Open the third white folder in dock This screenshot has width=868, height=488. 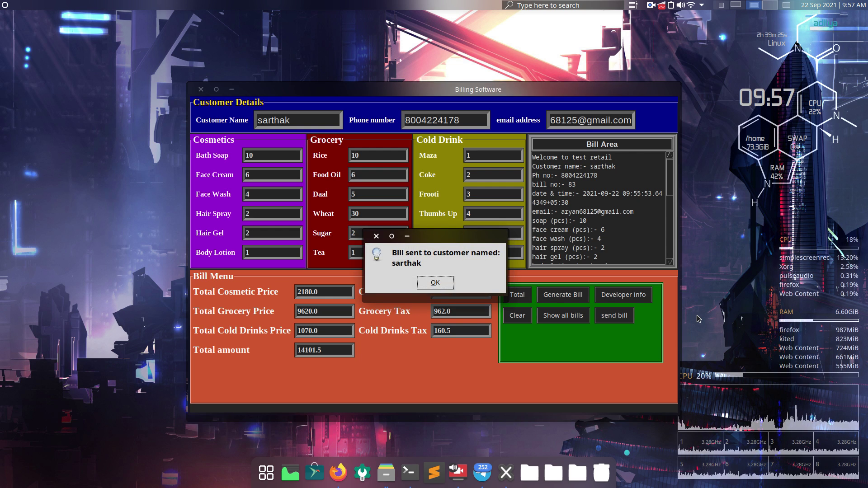tap(577, 473)
